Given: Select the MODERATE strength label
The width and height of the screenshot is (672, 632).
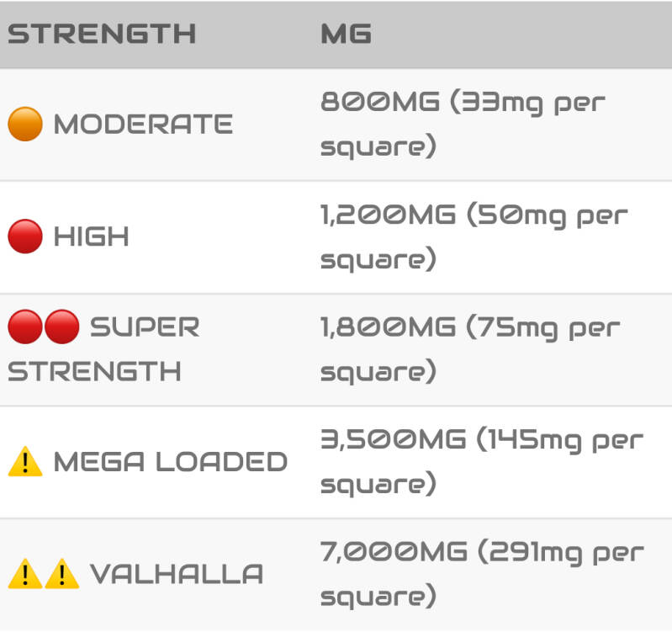Looking at the screenshot, I should (143, 125).
